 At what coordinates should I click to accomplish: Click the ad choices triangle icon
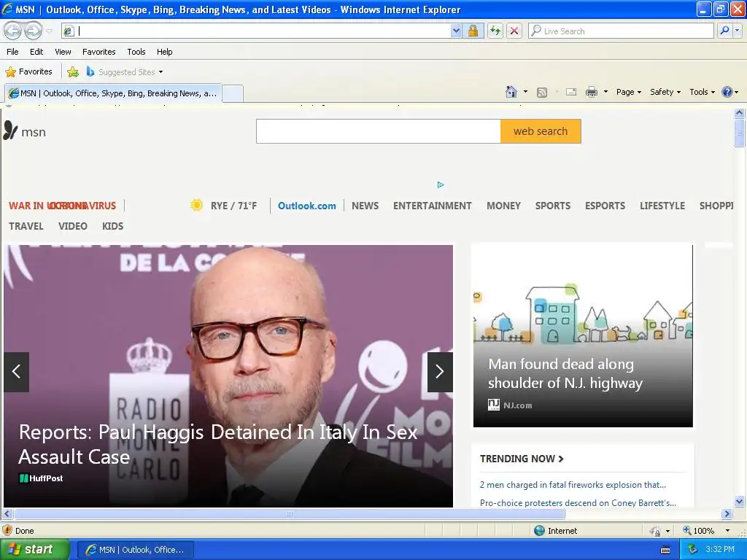coord(440,184)
